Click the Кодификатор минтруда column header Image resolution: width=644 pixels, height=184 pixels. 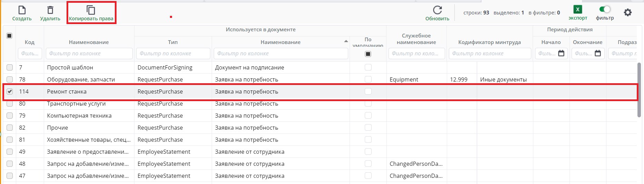tap(489, 42)
